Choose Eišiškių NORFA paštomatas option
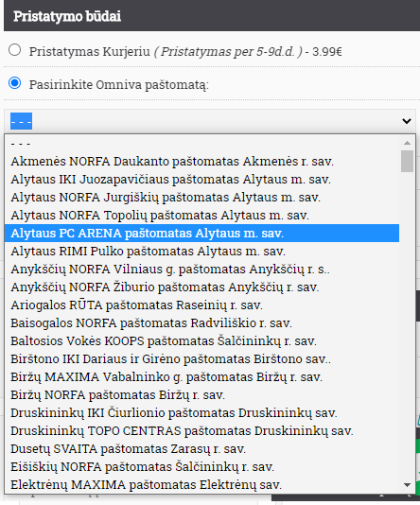Viewport: 420px width, 505px height. (201, 467)
